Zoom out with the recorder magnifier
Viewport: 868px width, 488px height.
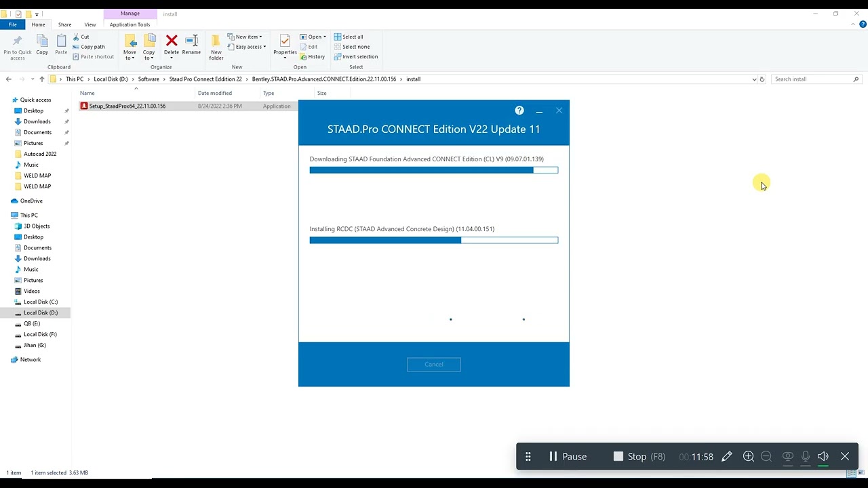[766, 457]
